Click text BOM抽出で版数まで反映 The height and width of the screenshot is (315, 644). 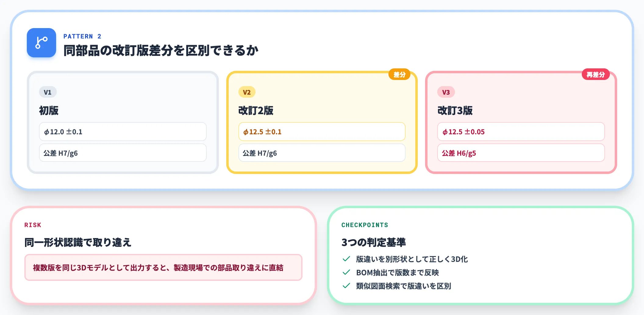click(398, 273)
